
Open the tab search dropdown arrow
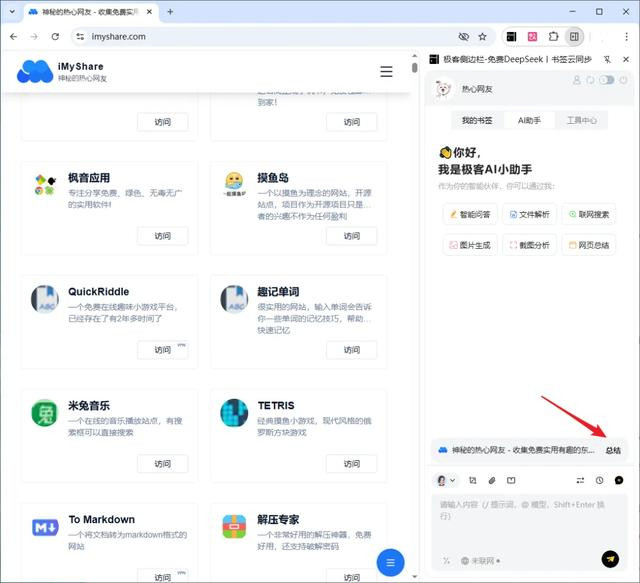click(12, 12)
